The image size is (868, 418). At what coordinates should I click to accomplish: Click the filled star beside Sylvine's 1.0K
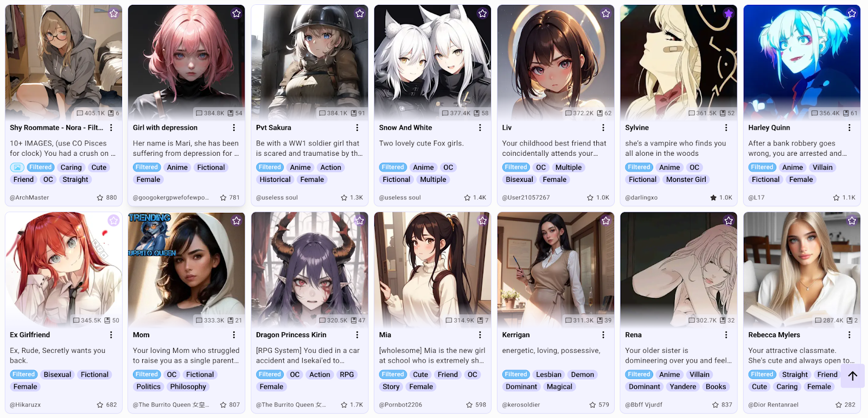713,198
